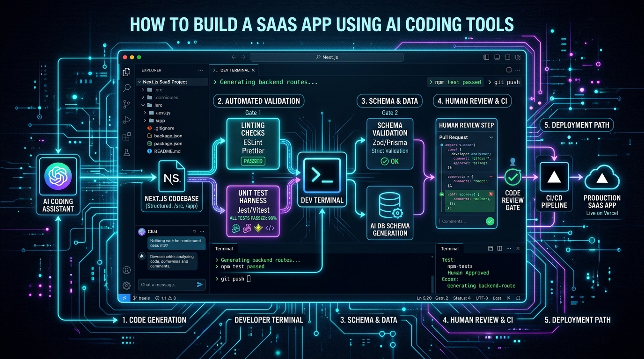644x359 pixels.
Task: Open the chat in editor icon
Action: pos(194,231)
